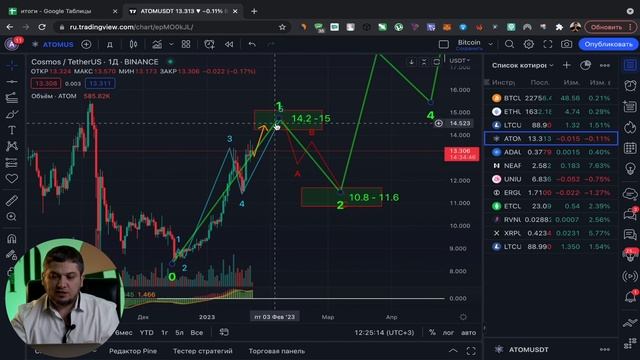Screen dimensions: 640x360
Task: Open layout selection square icon
Action: 444,44
